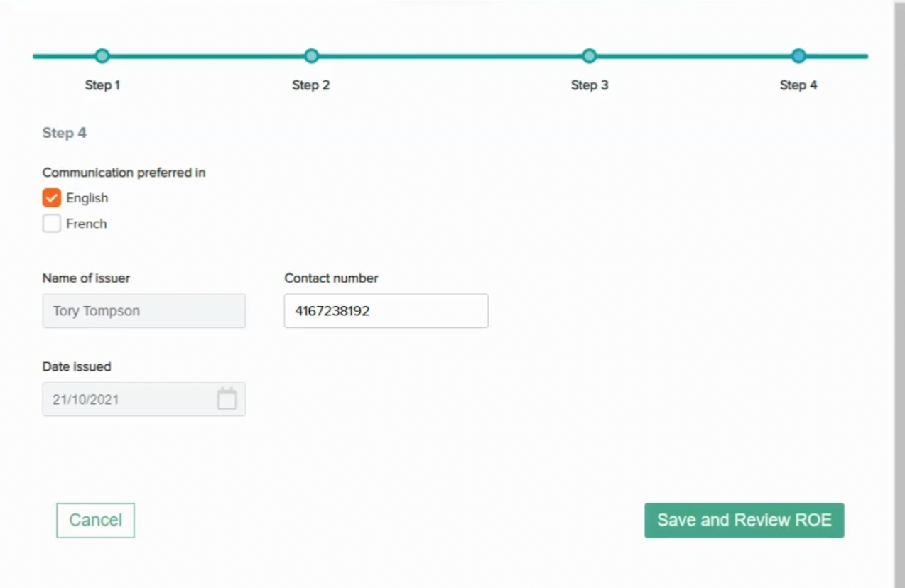Image resolution: width=905 pixels, height=588 pixels.
Task: Click the 'French' checkbox label text
Action: pos(87,224)
